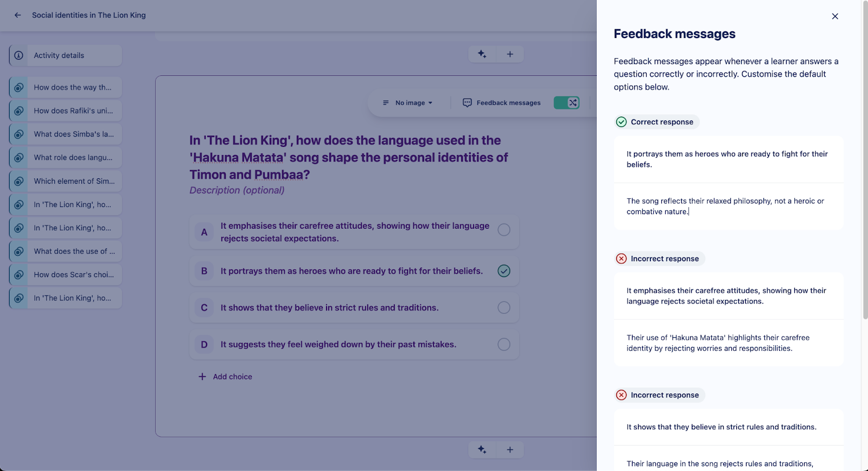Select question icon beside 'Which element of Sim...'
The image size is (868, 471).
tap(19, 181)
